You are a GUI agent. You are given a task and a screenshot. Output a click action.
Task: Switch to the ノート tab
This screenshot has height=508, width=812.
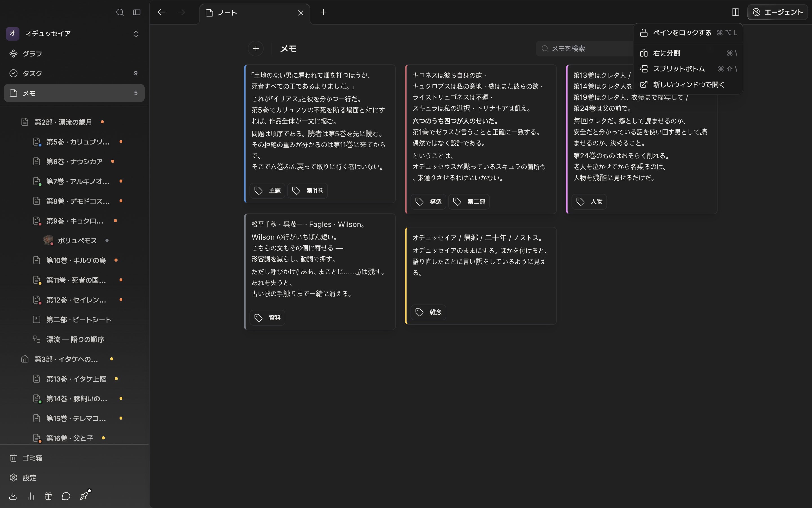tap(255, 13)
